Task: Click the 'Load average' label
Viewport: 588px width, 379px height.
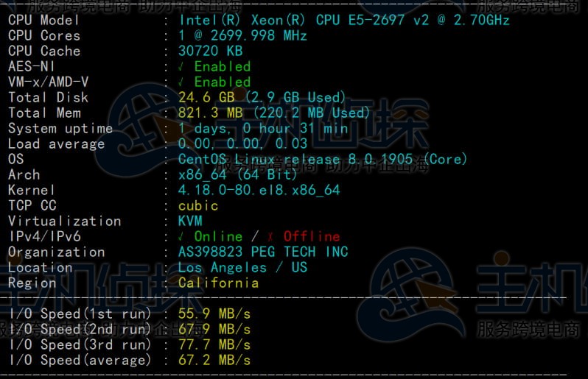Action: point(56,144)
